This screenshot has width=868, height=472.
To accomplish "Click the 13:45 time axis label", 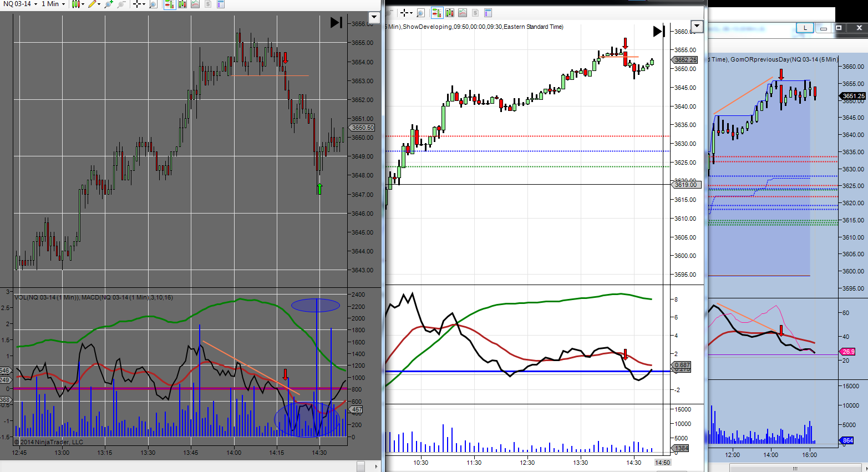I will pos(191,453).
